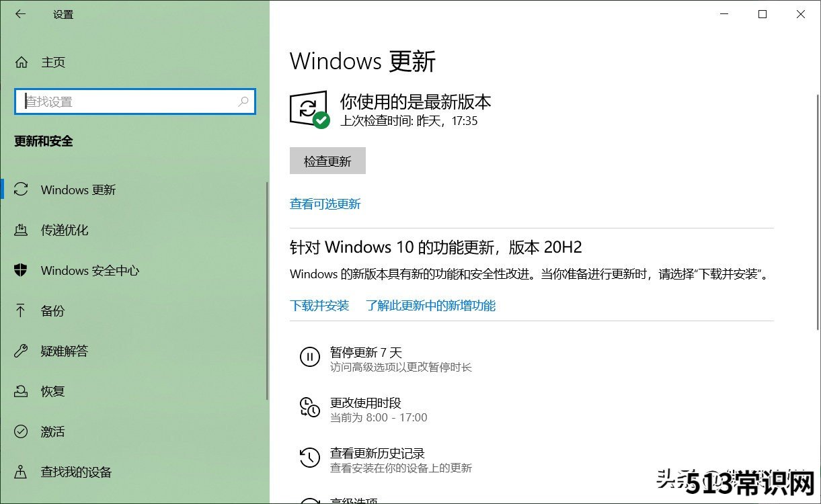Open 传递优化 settings page
Image resolution: width=821 pixels, height=504 pixels.
click(65, 230)
